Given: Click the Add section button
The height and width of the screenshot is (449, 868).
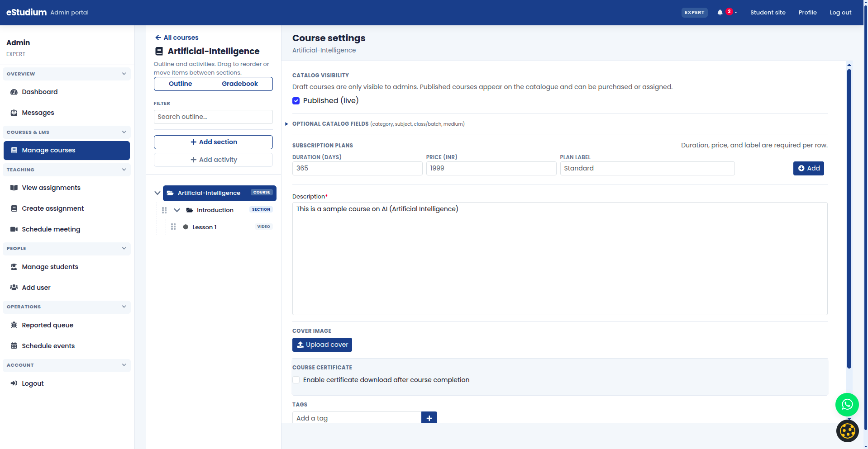Looking at the screenshot, I should pyautogui.click(x=213, y=142).
